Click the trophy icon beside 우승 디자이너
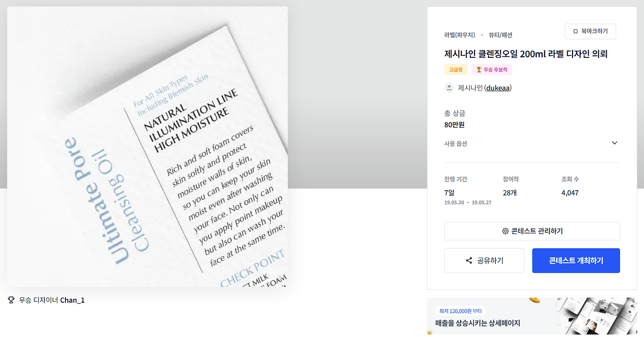This screenshot has width=644, height=337. [11, 300]
